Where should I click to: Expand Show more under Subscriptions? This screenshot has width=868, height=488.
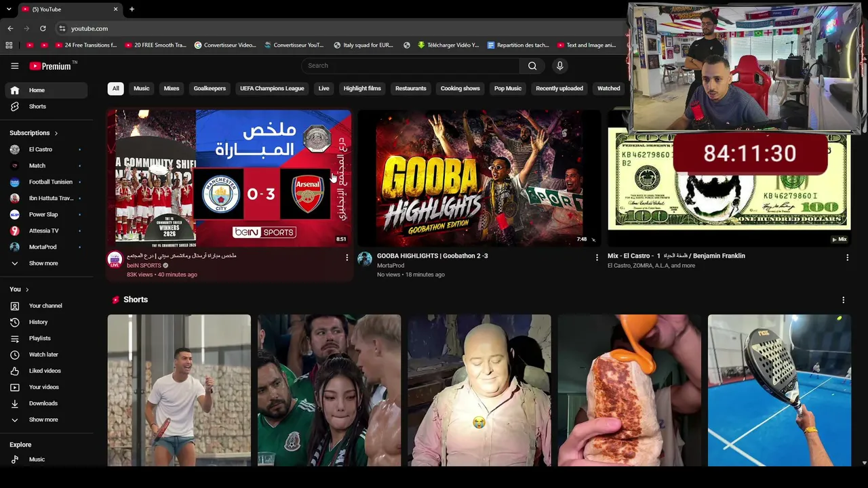click(46, 263)
